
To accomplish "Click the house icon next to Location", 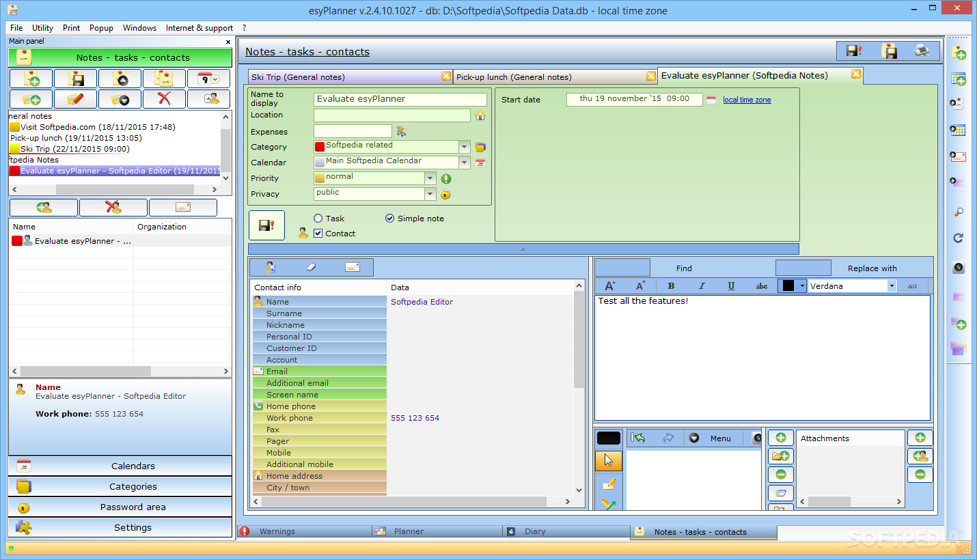I will (480, 115).
